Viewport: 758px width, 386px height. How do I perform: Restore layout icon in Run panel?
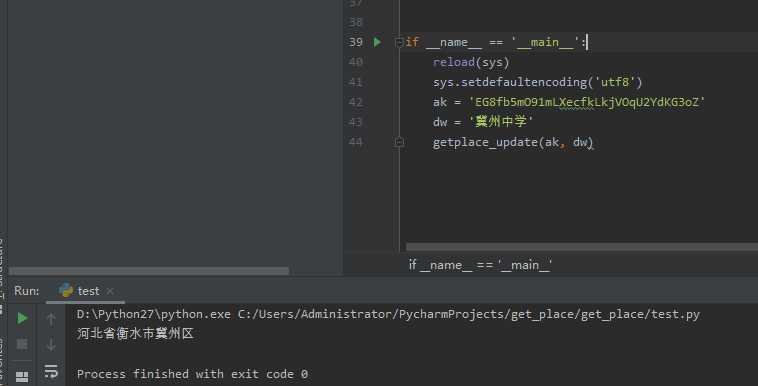pos(22,376)
